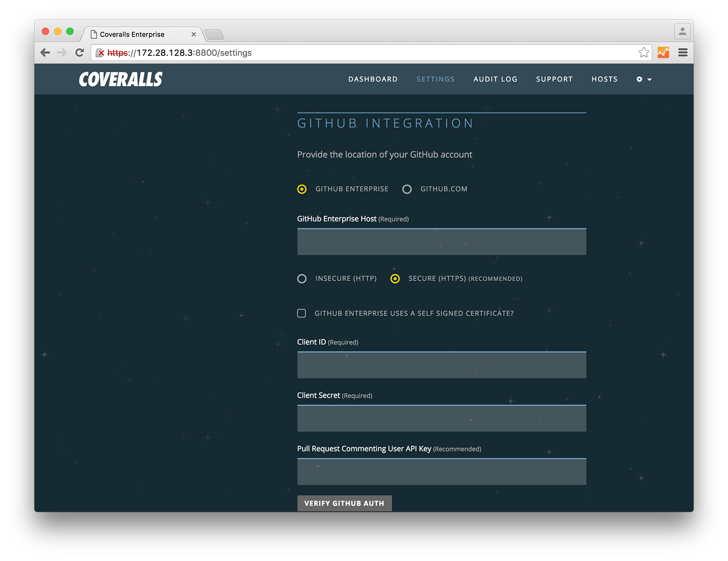Navigate forward in the browser
This screenshot has height=561, width=728.
62,52
